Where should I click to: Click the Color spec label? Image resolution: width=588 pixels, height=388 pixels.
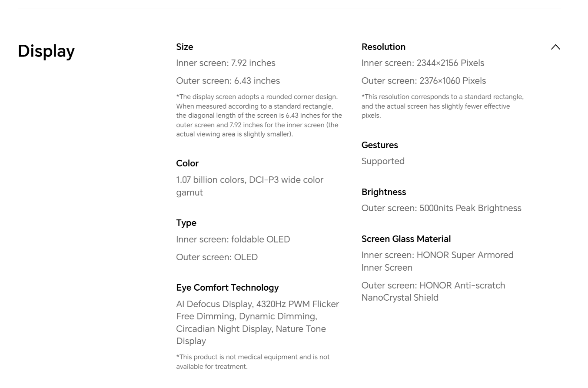tap(187, 163)
